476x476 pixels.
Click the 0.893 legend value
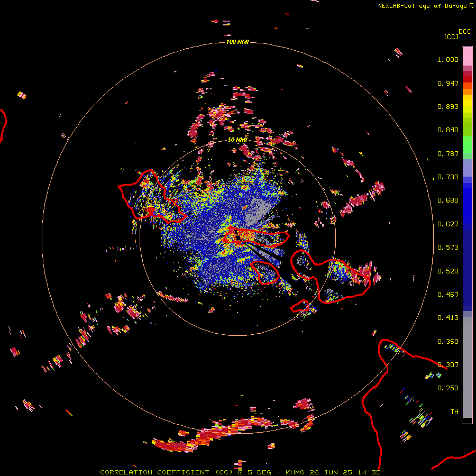(448, 106)
